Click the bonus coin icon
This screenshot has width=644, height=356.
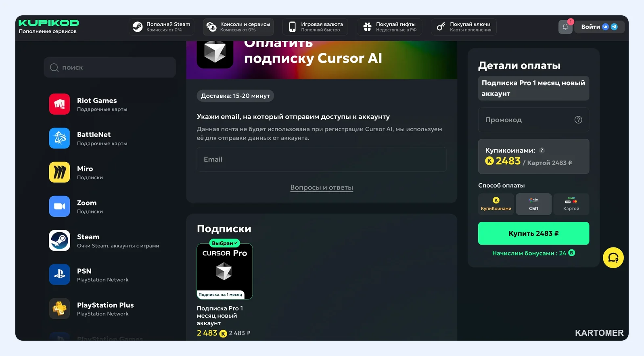tap(572, 253)
